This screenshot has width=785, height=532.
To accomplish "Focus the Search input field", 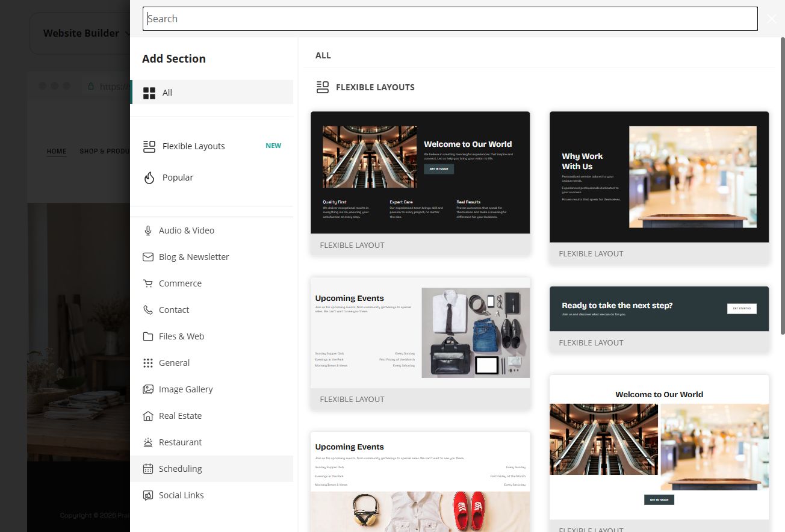I will (x=450, y=19).
